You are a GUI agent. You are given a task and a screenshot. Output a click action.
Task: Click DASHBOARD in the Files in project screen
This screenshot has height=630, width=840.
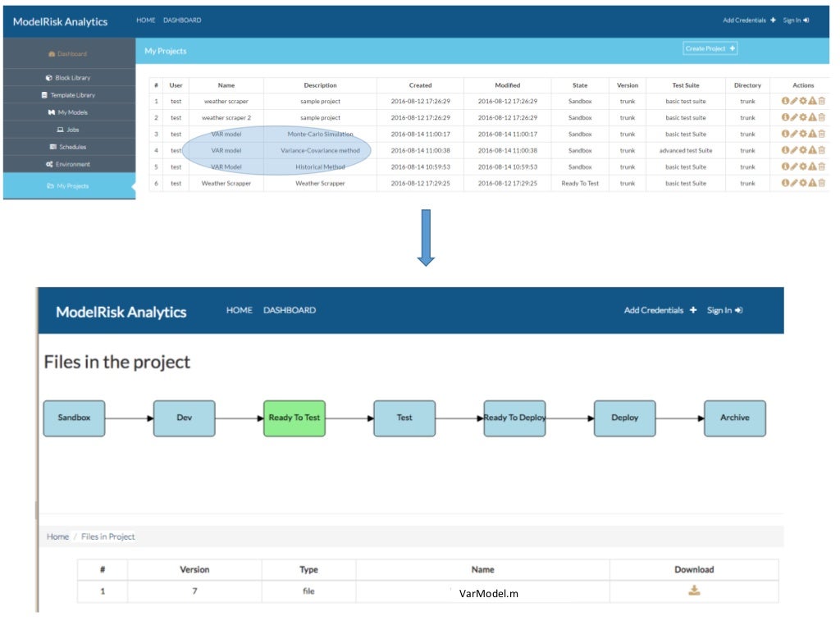click(290, 310)
